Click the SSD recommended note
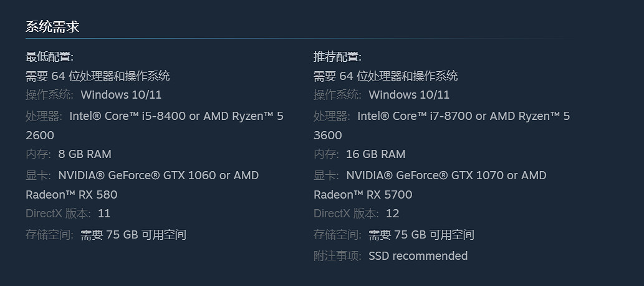This screenshot has height=286, width=644. tap(418, 255)
